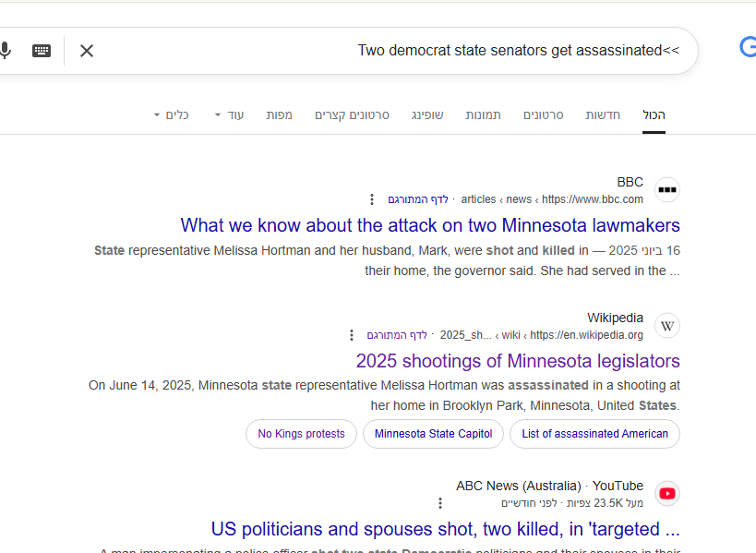
Task: Click the 'ABC News (Australia) · YouTube' source name
Action: (x=549, y=486)
